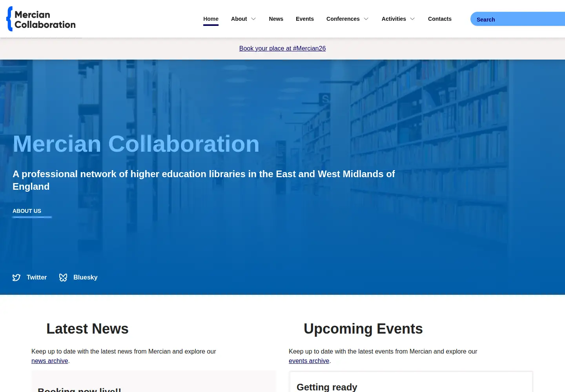The image size is (565, 392).
Task: Go to the Home menu item
Action: (211, 19)
